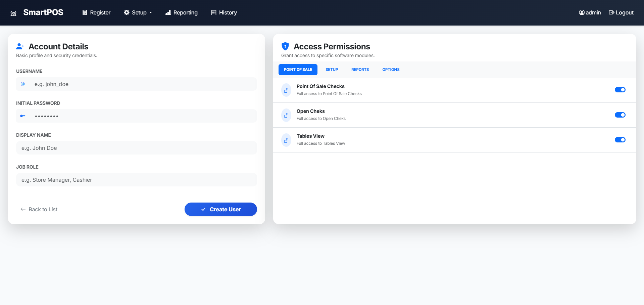Open the Setup permissions tab

click(332, 70)
